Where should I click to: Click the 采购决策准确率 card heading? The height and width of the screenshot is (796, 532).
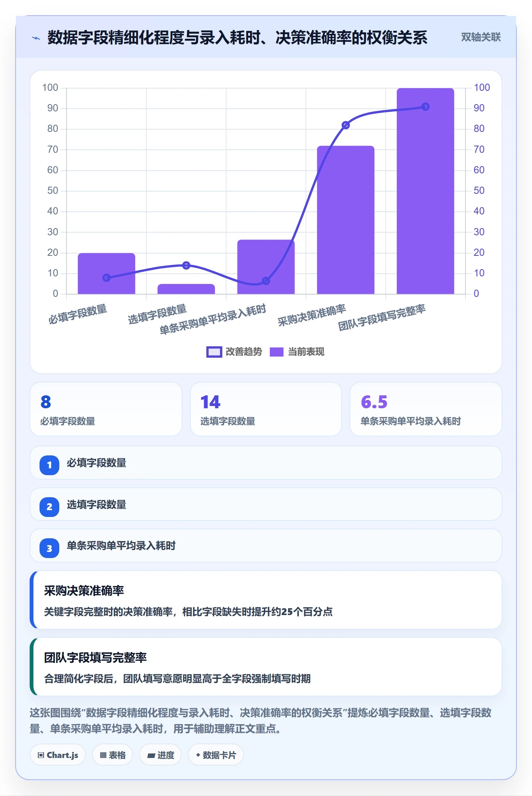84,591
